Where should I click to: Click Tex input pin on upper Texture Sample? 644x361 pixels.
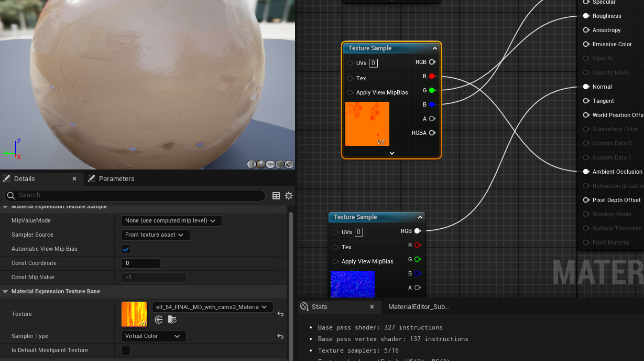[x=350, y=78]
